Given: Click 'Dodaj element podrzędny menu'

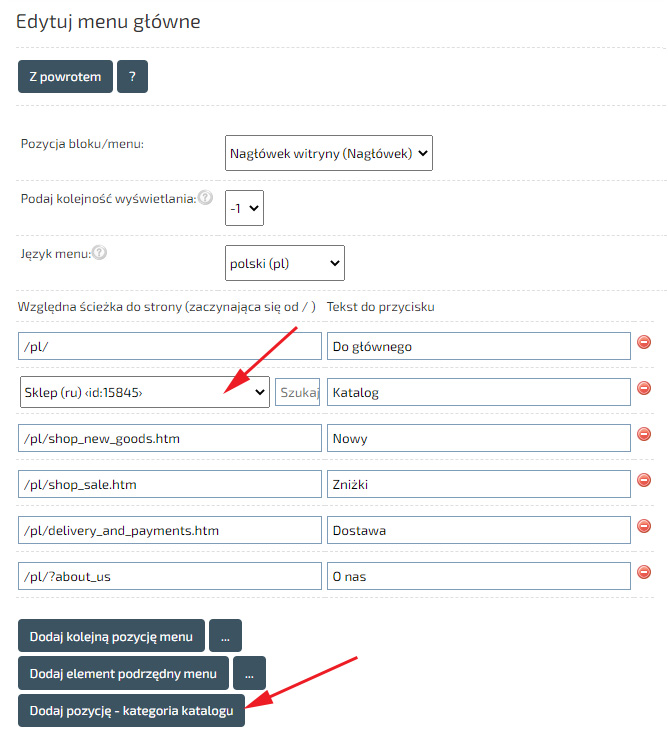Looking at the screenshot, I should pyautogui.click(x=123, y=673).
